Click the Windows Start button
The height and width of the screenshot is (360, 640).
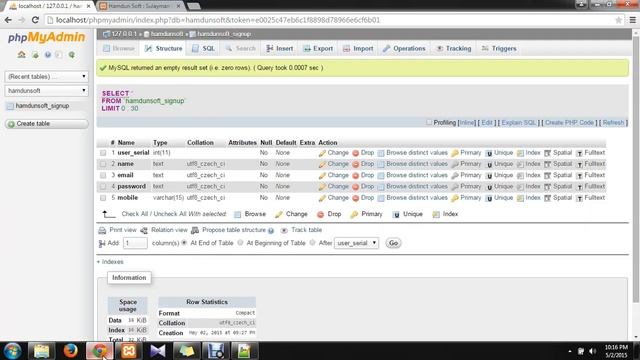coord(12,351)
